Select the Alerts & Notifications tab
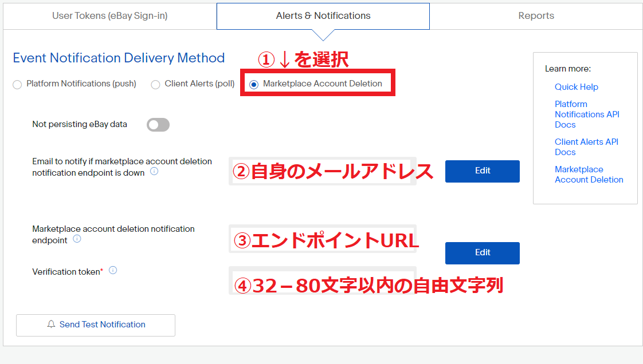Image resolution: width=643 pixels, height=364 pixels. click(x=323, y=15)
